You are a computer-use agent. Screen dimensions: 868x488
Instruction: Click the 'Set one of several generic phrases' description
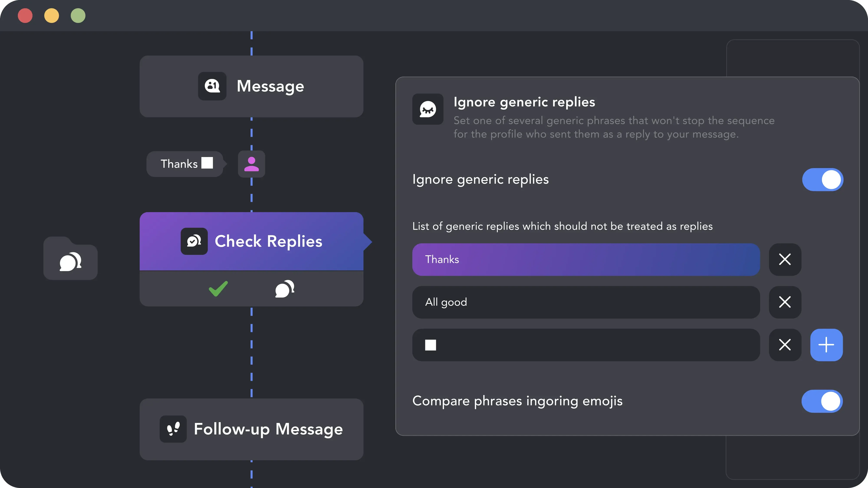click(614, 127)
